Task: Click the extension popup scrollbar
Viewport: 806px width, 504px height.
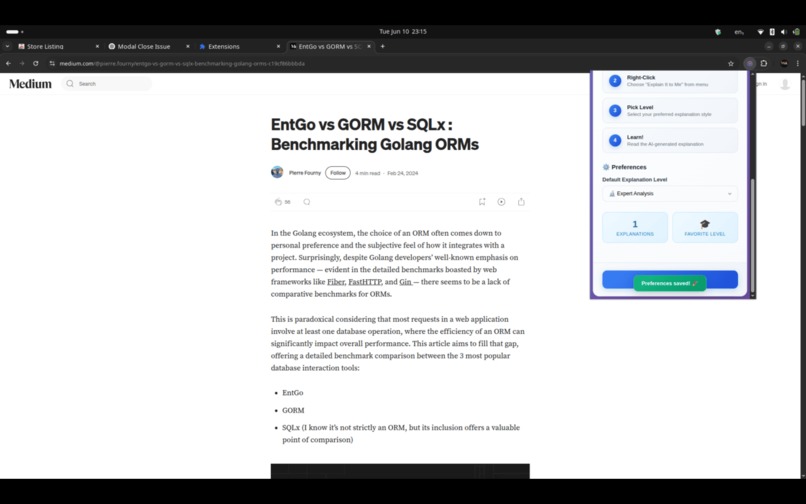Action: pos(753,234)
